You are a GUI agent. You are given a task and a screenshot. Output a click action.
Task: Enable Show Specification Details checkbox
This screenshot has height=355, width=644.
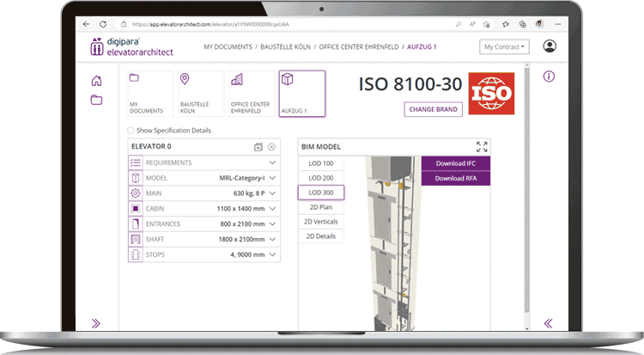tap(131, 131)
